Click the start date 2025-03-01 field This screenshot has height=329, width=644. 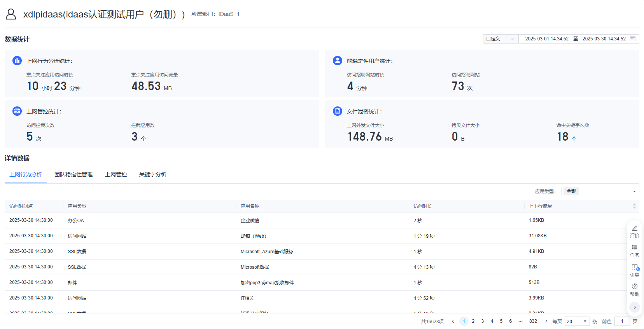tap(546, 39)
